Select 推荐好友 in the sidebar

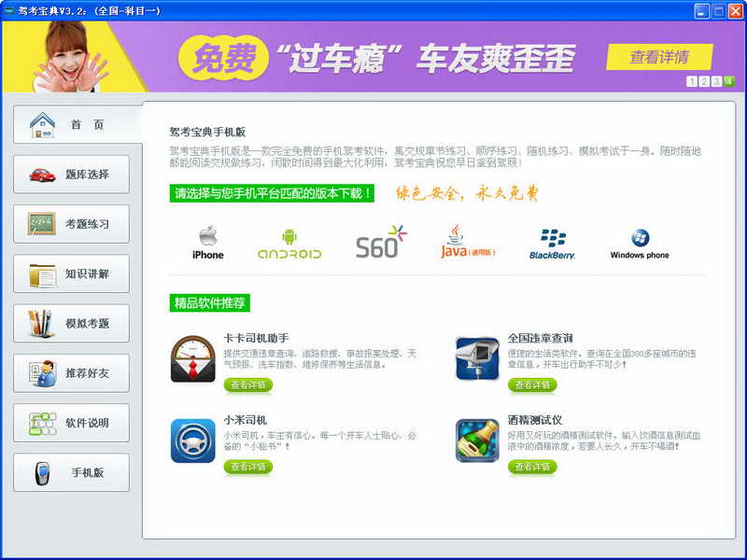(72, 372)
